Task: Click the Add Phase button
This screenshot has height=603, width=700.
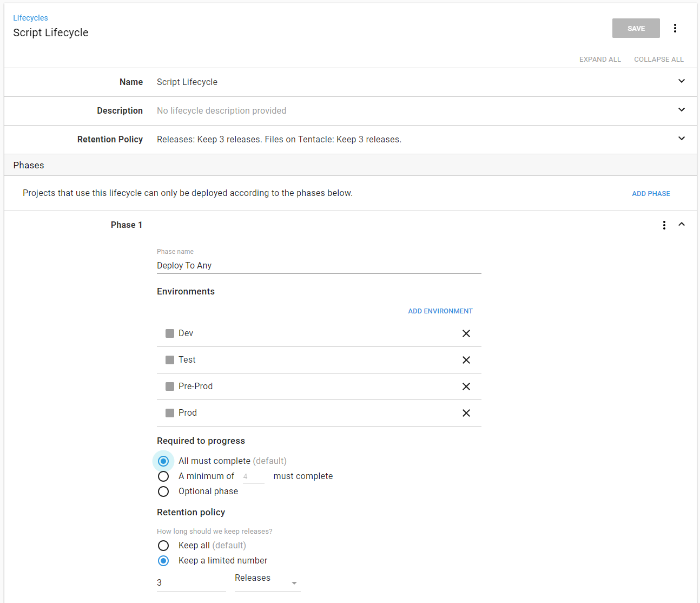Action: (x=651, y=194)
